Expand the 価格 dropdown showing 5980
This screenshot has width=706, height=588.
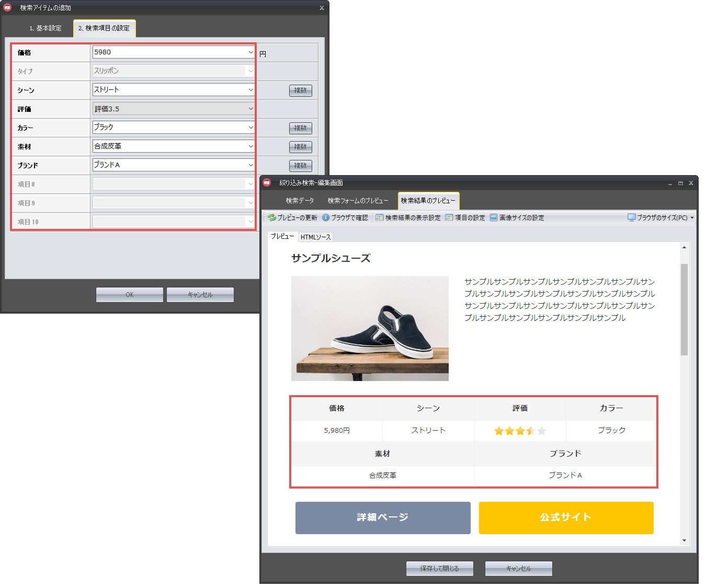click(x=250, y=52)
